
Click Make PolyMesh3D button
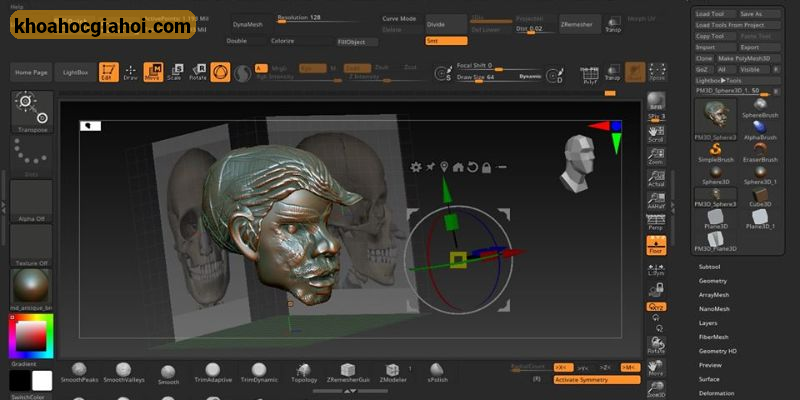[x=747, y=58]
